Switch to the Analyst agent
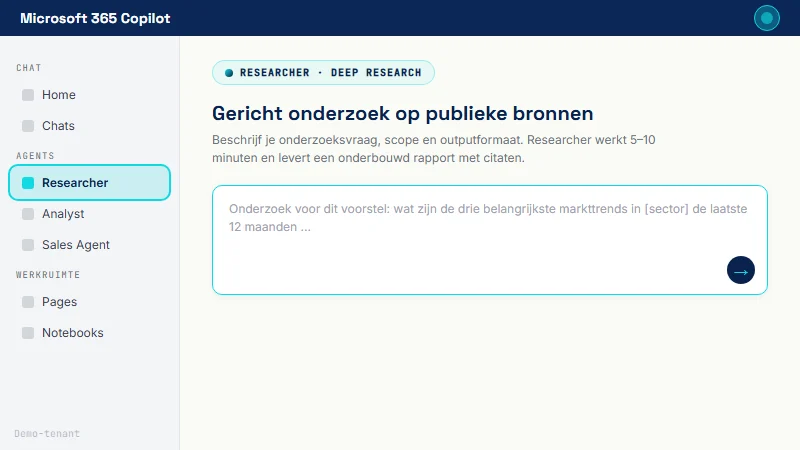The width and height of the screenshot is (800, 450). click(89, 214)
